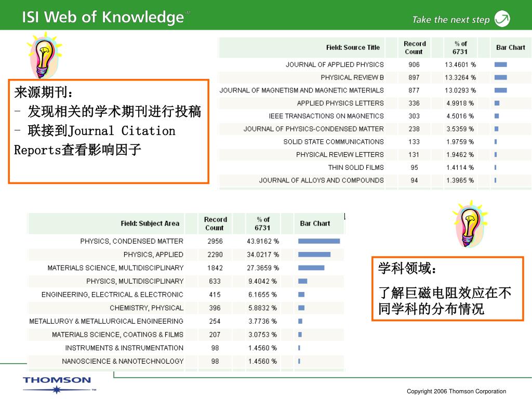
Task: Select CHEMISTRY, PHYSICAL subject area
Action: click(x=147, y=308)
